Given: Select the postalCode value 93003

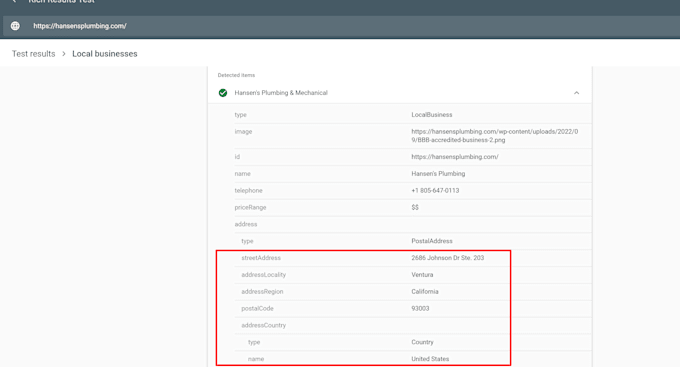Looking at the screenshot, I should (420, 309).
